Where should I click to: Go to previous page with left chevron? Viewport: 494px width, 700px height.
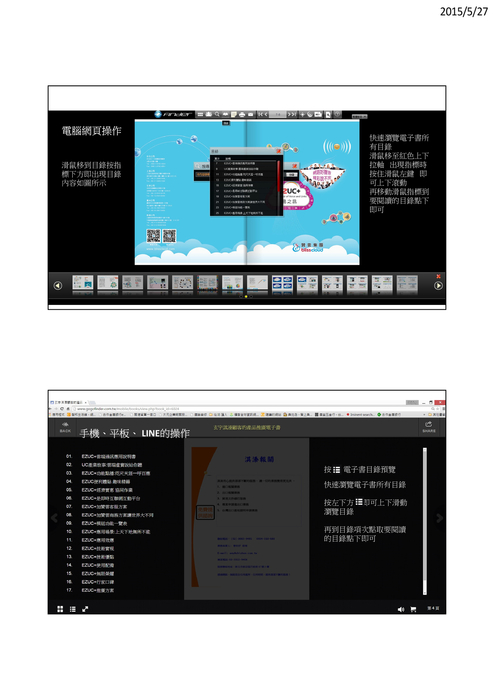(x=54, y=518)
